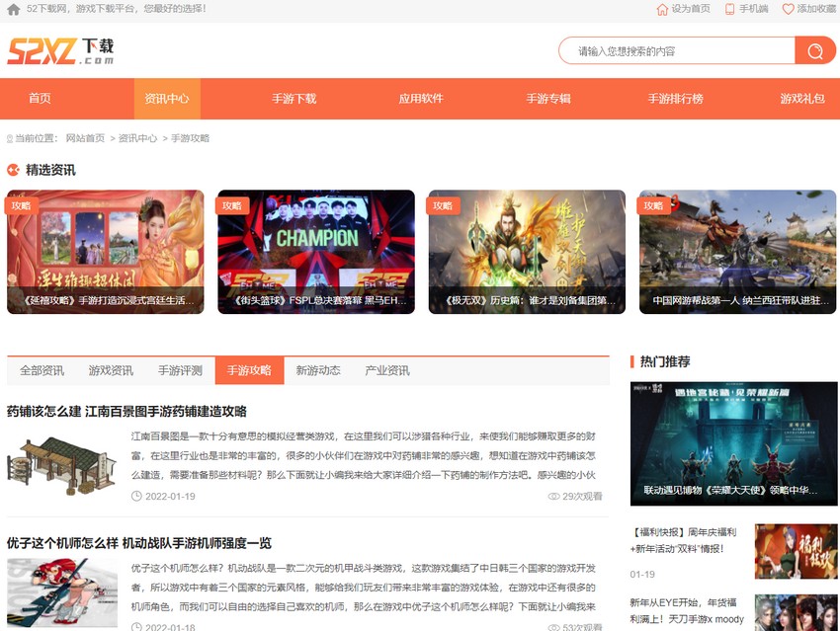Click the 精选资讯 section icon
Viewport: 840px width, 631px height.
(13, 170)
